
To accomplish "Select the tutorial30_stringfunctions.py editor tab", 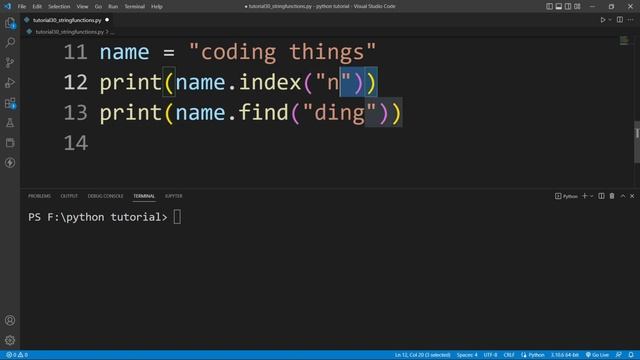I will [x=67, y=20].
